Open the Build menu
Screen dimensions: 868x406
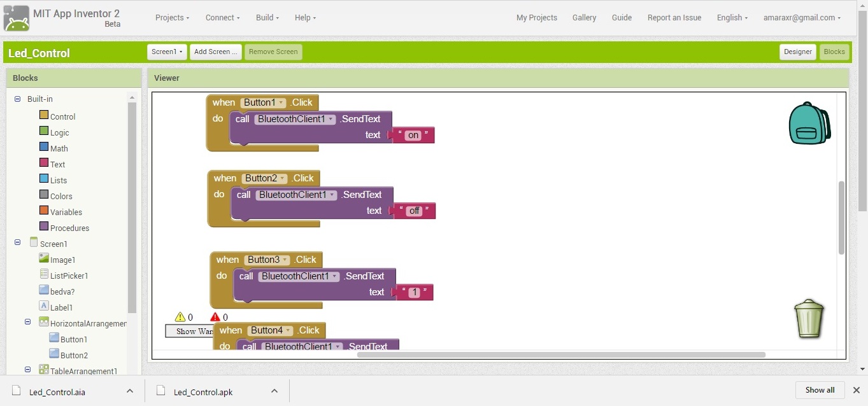click(267, 18)
